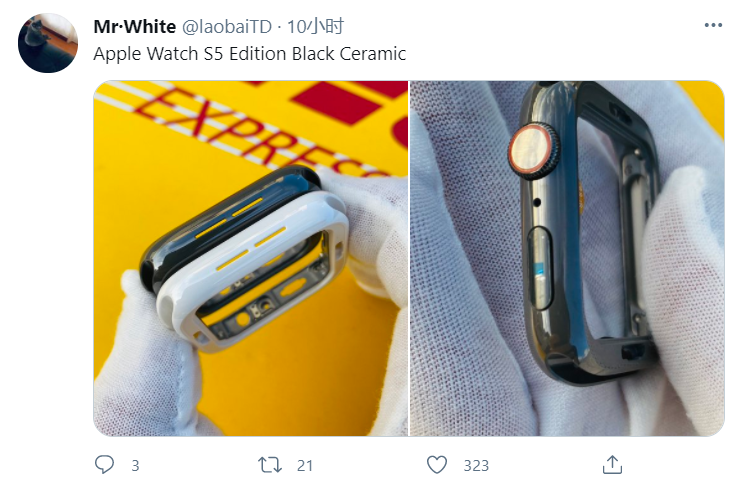The image size is (744, 484).
Task: Click the like count 323
Action: pos(476,465)
